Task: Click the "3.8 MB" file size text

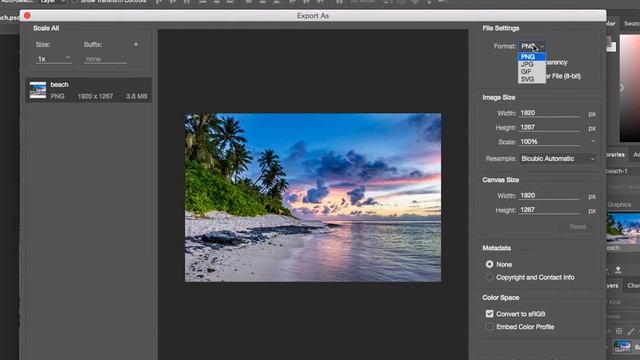Action: [x=136, y=96]
